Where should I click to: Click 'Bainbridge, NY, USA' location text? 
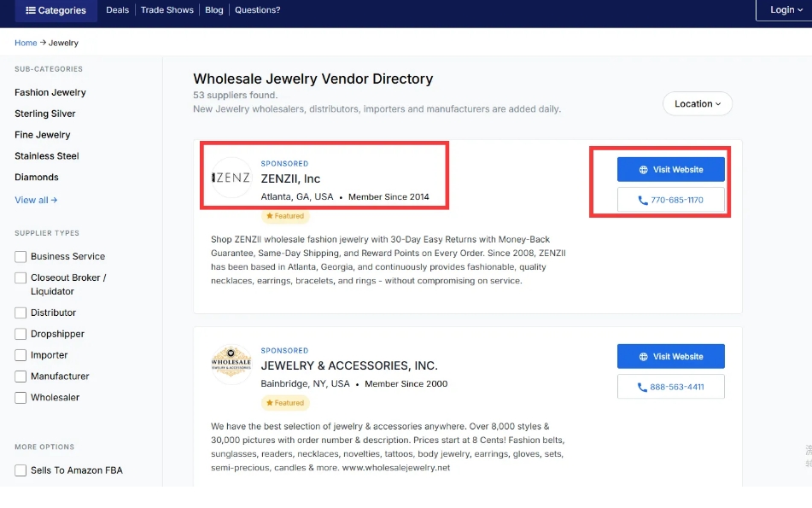[306, 383]
